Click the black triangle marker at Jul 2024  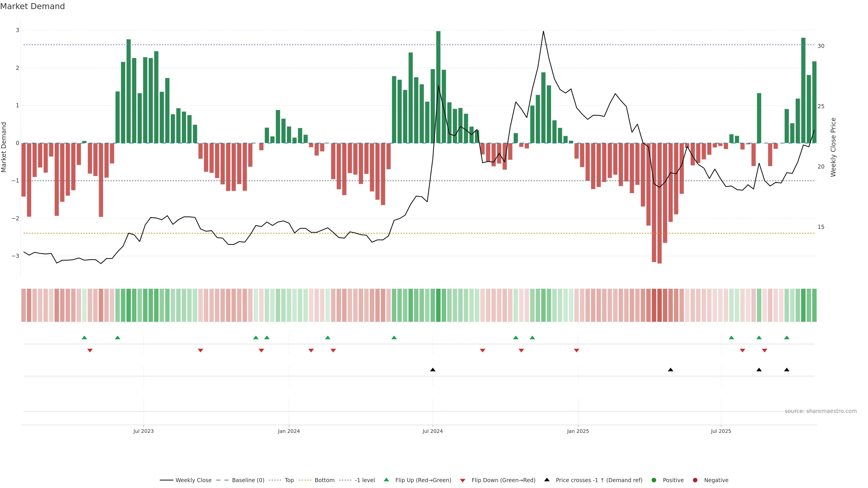pos(433,370)
